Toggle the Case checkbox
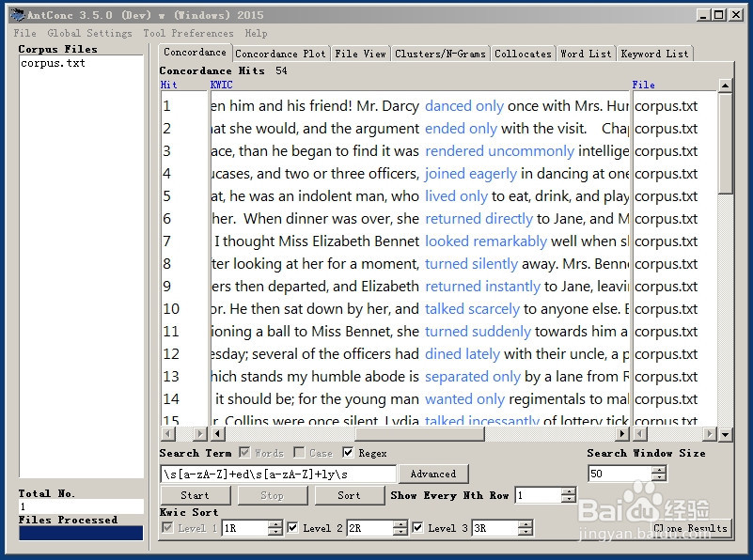This screenshot has height=560, width=753. [x=299, y=453]
